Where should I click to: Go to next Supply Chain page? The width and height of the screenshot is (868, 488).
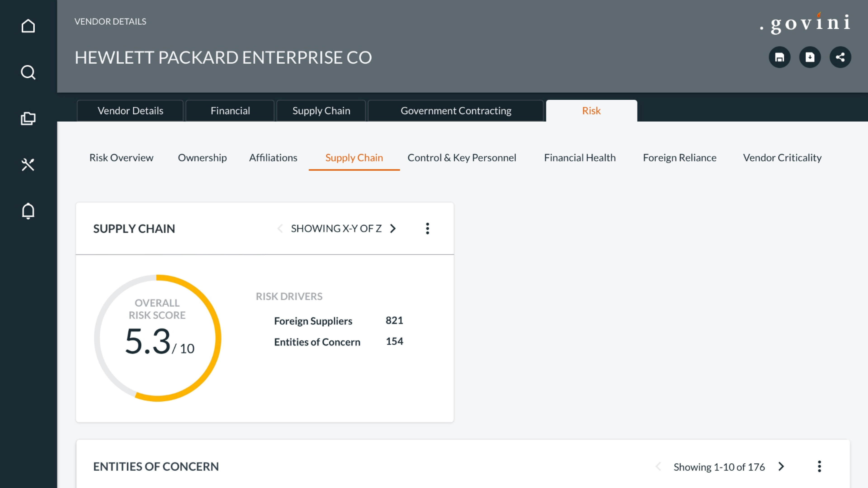pyautogui.click(x=393, y=228)
